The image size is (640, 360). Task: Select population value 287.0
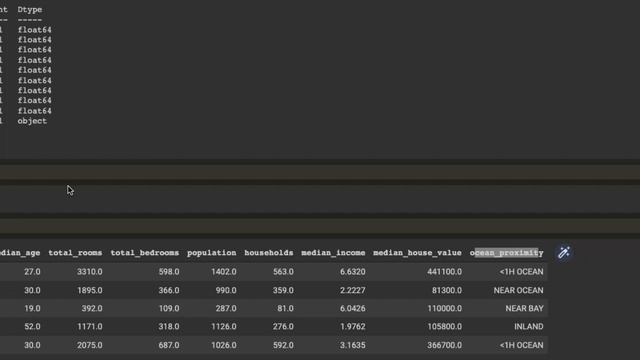pos(226,309)
